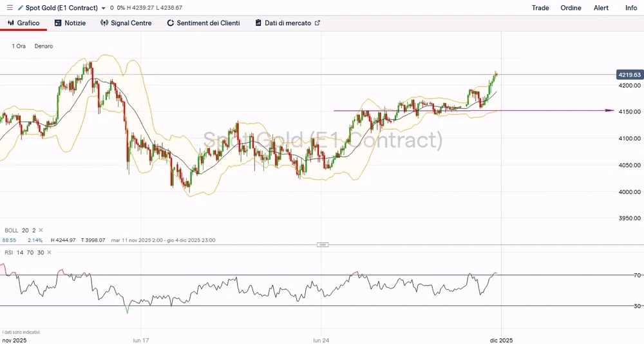Open the 1 Ora timeframe selector

coord(19,46)
